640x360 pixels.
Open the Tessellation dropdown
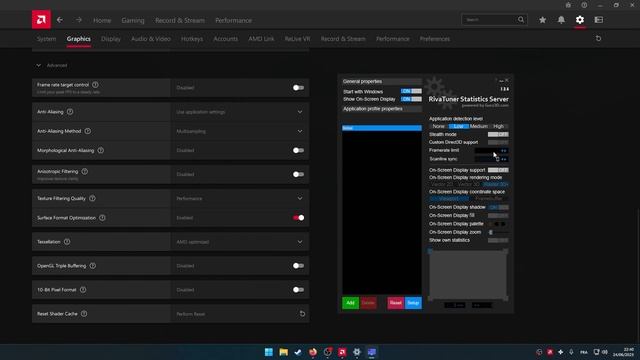coord(300,242)
